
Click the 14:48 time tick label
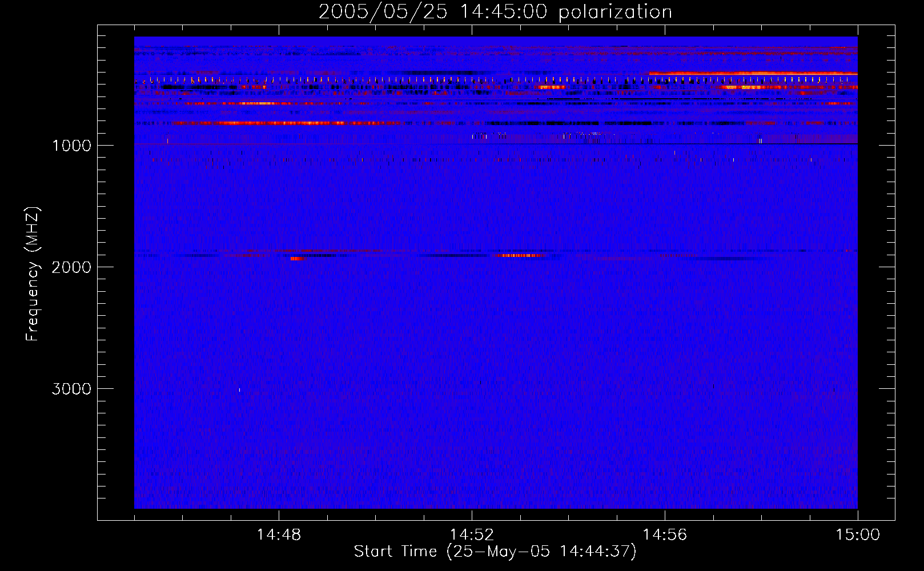pos(279,535)
